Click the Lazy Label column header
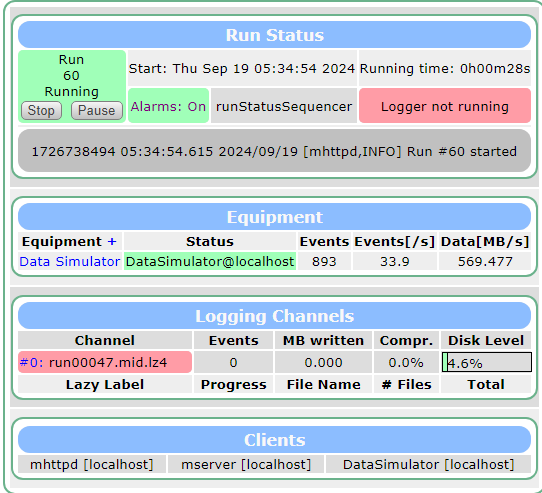The image size is (542, 493). point(105,384)
